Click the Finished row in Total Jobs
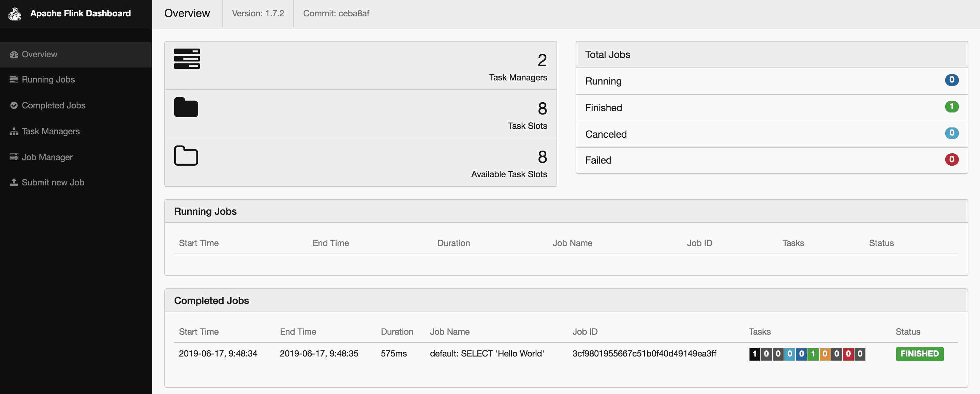Viewport: 980px width, 394px height. (772, 108)
